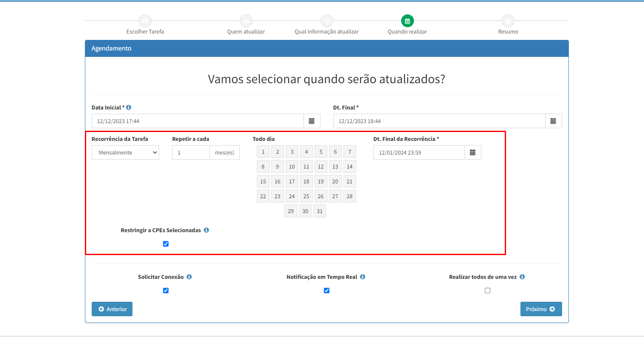Select day 21 in Todo dia grid
The width and height of the screenshot is (644, 337).
(x=350, y=181)
